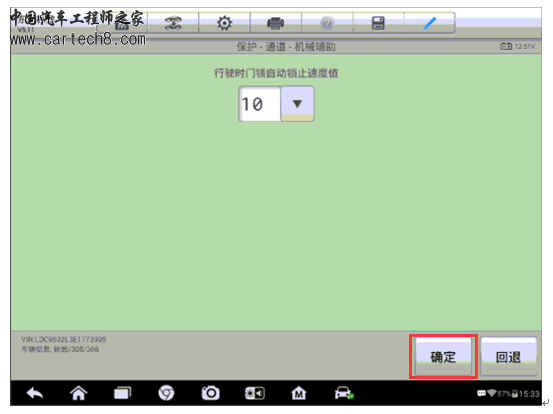
Task: Tap the MaxiSys M home icon
Action: (298, 393)
